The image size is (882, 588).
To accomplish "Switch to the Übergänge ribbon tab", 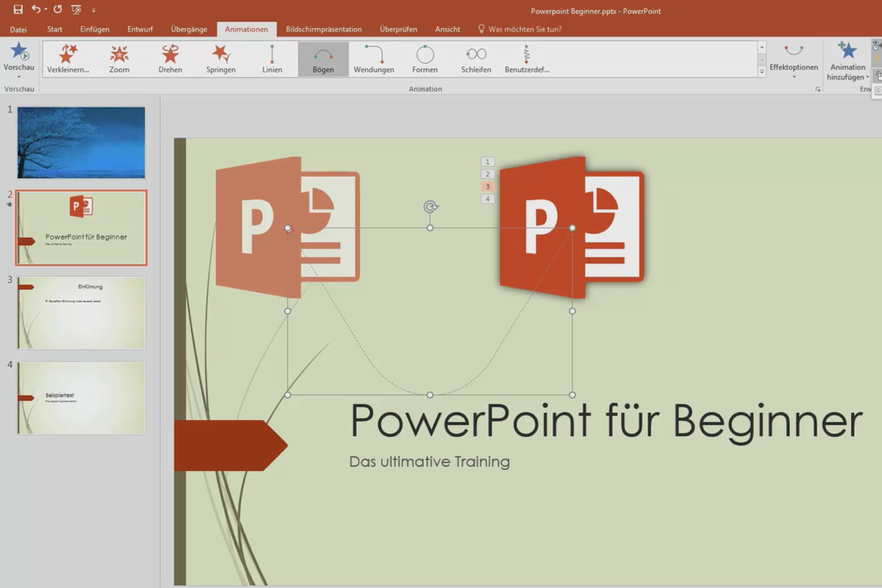I will [189, 29].
